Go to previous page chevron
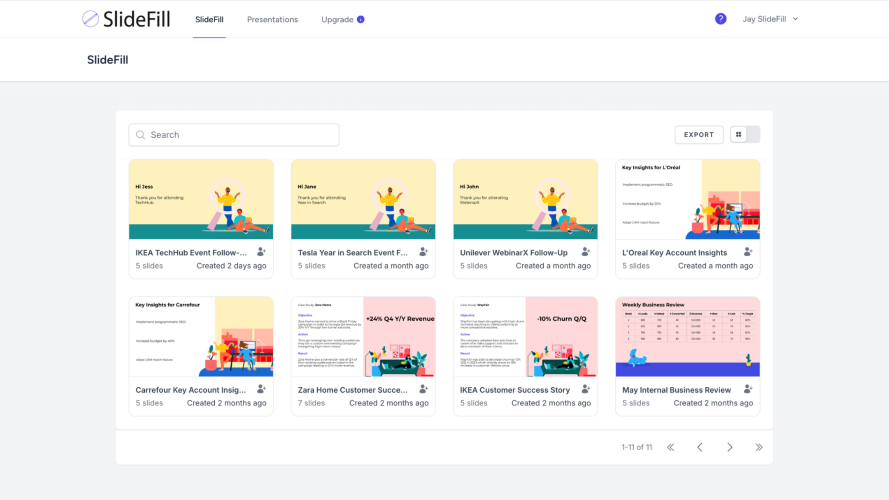This screenshot has height=500, width=889. (700, 447)
